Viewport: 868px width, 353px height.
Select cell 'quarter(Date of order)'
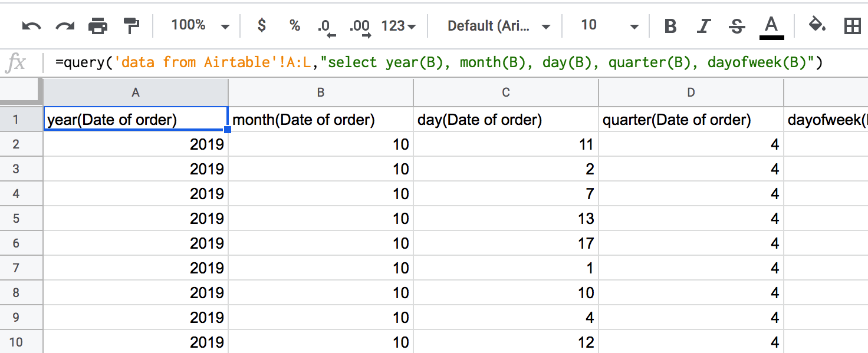pos(691,120)
